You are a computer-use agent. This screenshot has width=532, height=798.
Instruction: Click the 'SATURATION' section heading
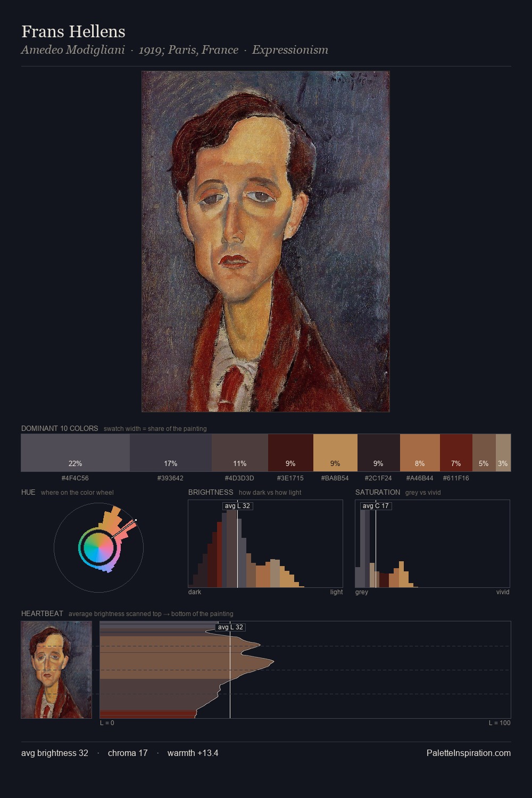coord(378,492)
